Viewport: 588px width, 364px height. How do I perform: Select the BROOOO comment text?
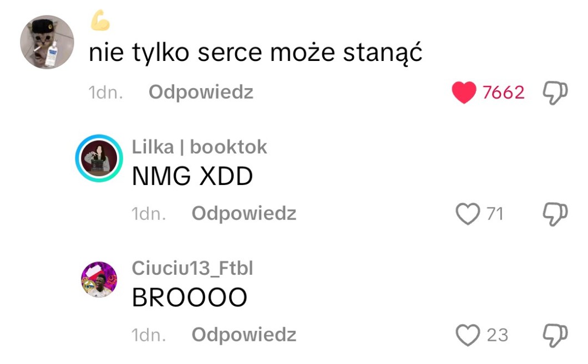point(189,298)
